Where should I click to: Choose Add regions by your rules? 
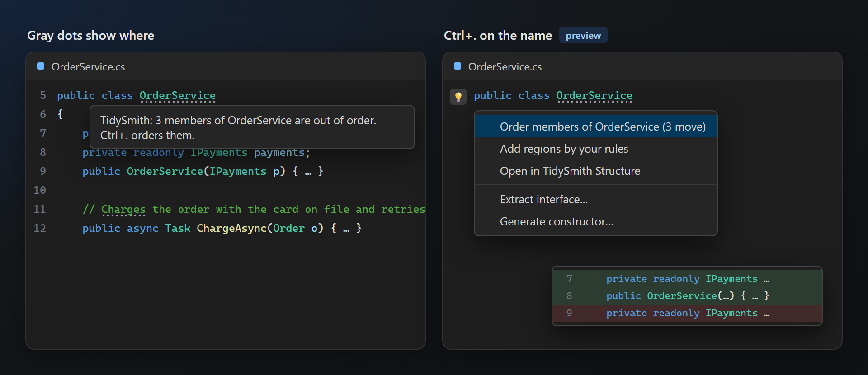(595, 149)
